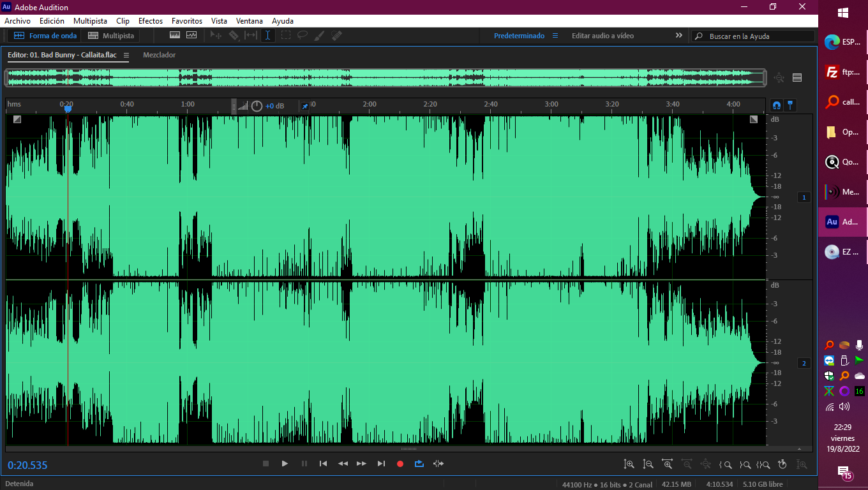The height and width of the screenshot is (490, 868).
Task: Click Zoom In Time icon
Action: 668,464
